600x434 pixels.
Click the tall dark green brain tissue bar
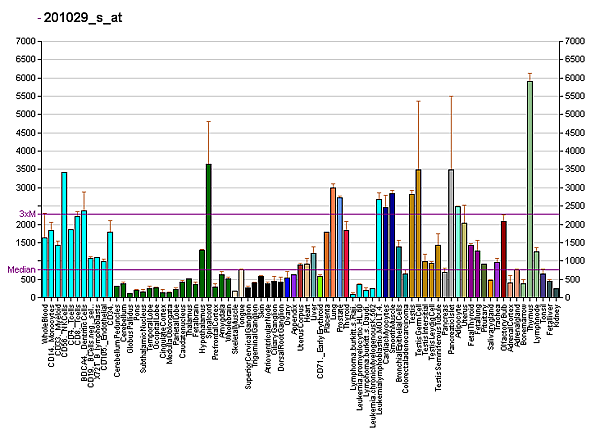point(208,231)
